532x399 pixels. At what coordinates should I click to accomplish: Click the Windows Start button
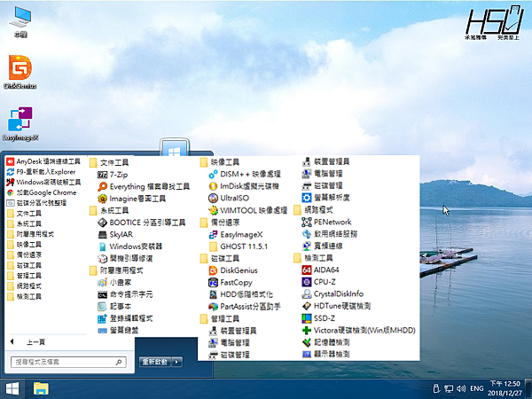[x=12, y=389]
